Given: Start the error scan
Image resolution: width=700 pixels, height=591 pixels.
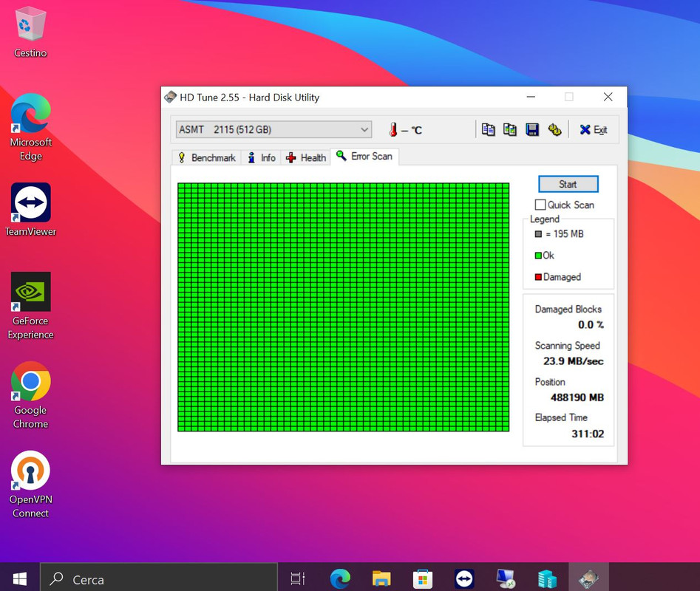Looking at the screenshot, I should pos(568,184).
